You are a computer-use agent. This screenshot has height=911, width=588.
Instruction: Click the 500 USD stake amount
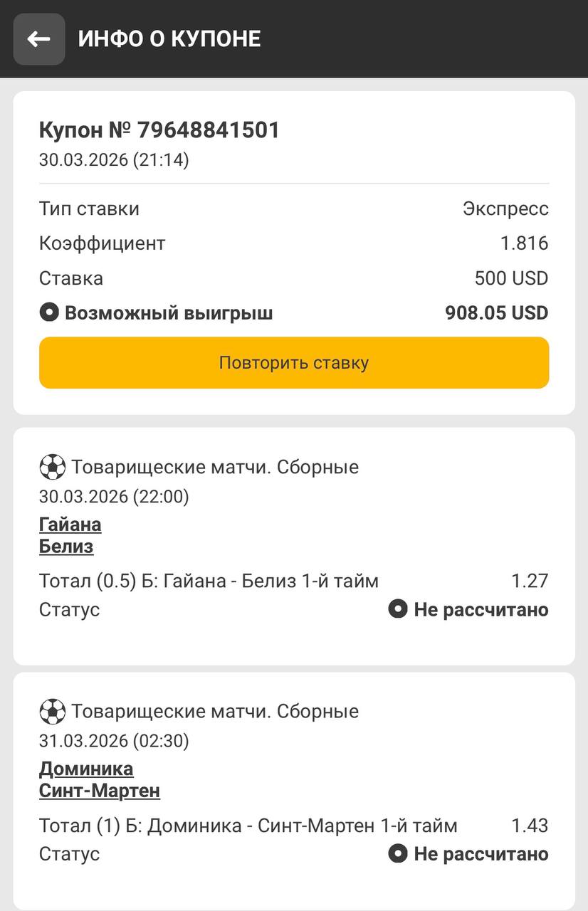tap(511, 278)
